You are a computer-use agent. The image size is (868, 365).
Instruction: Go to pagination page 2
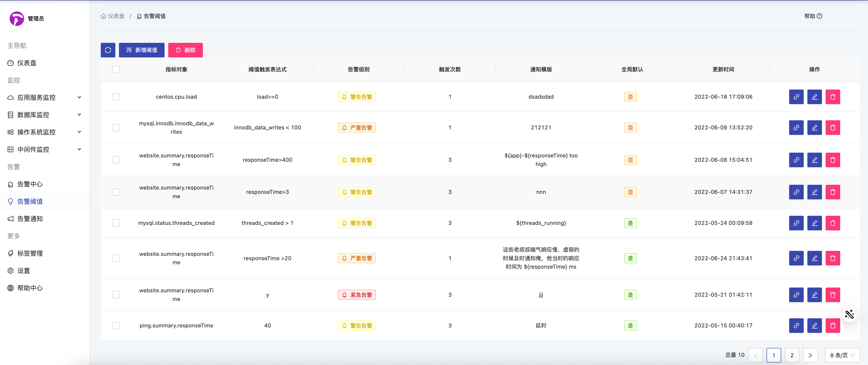coord(792,355)
